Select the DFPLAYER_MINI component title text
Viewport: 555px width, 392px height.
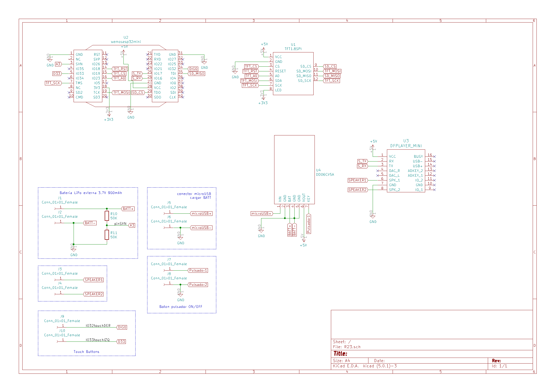pyautogui.click(x=406, y=146)
